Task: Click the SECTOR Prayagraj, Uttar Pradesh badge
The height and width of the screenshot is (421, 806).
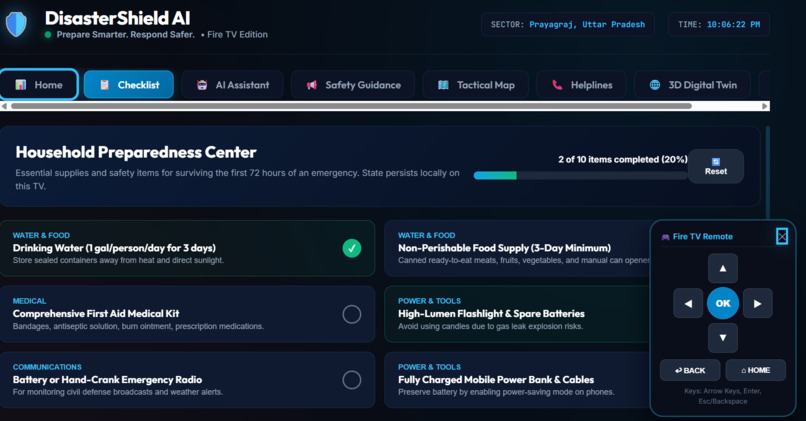Action: pos(567,24)
